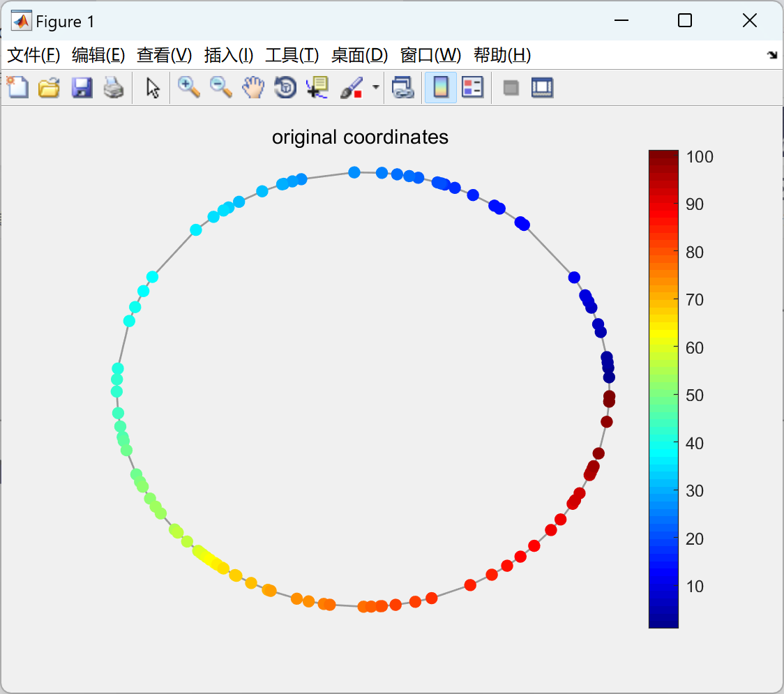Select the Zoom Out magnifier tool
Screen dimensions: 784x694
click(x=221, y=87)
